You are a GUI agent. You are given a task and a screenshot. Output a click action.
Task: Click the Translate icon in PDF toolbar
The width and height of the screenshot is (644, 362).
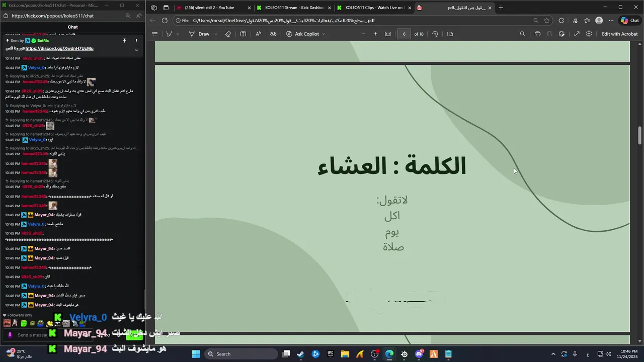(x=273, y=34)
